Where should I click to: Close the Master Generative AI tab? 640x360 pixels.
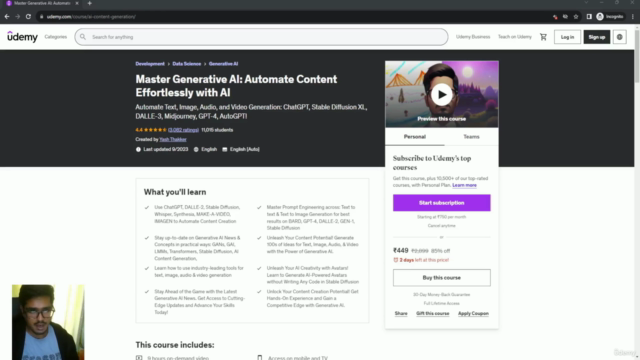77,3
